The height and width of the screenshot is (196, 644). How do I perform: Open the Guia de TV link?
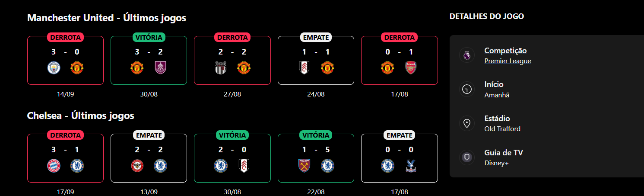coord(504,153)
